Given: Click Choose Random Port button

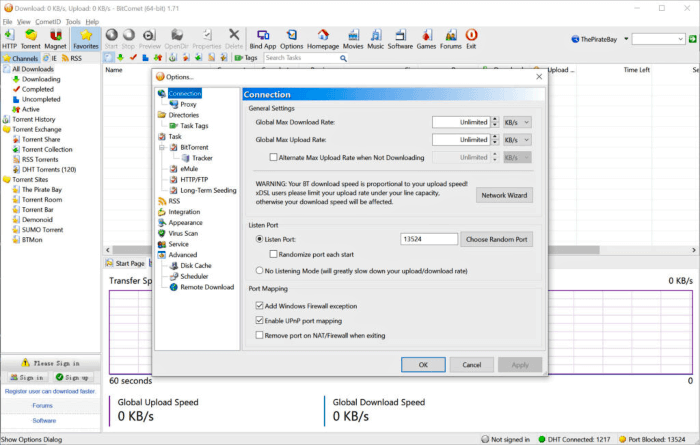Looking at the screenshot, I should pos(496,239).
